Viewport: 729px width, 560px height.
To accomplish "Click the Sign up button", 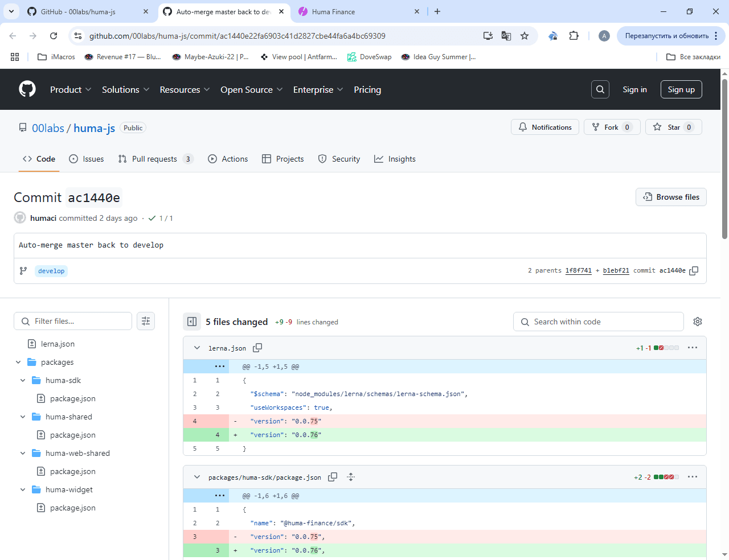I will point(681,89).
